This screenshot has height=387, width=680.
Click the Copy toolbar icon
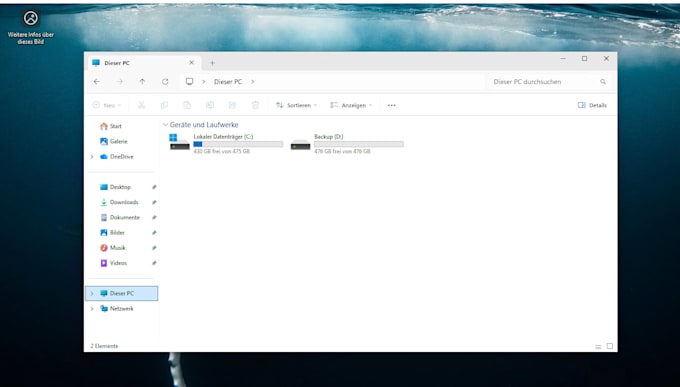point(164,105)
